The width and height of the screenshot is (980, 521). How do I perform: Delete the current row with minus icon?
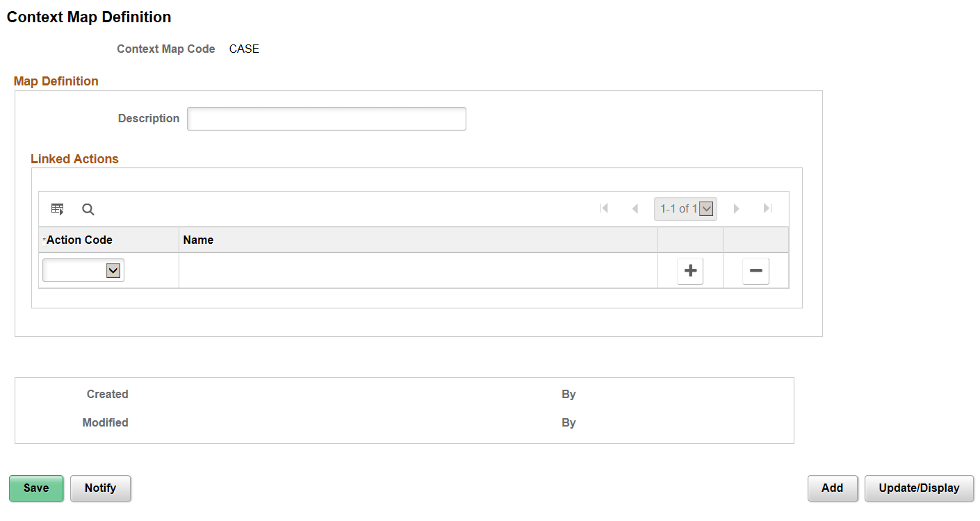pyautogui.click(x=756, y=270)
